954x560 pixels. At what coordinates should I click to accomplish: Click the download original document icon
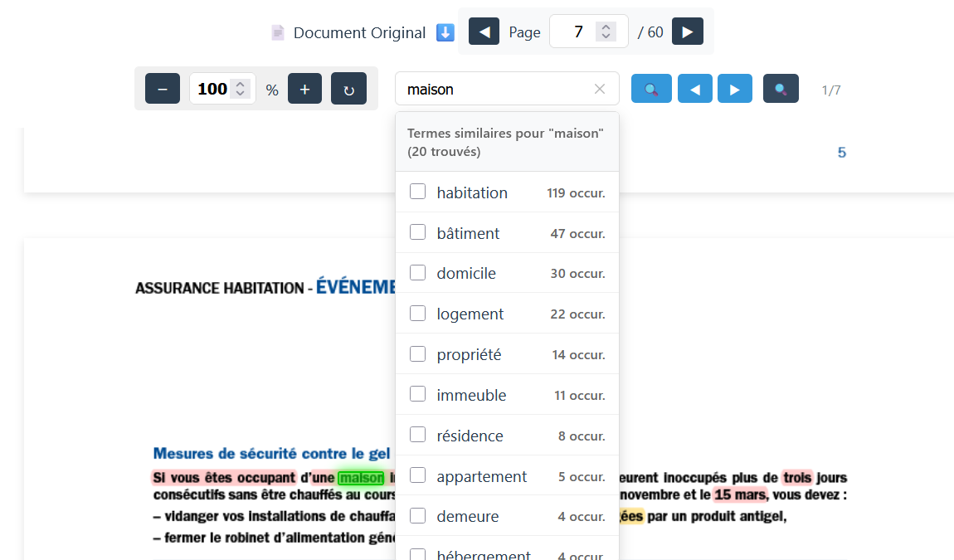tap(445, 32)
